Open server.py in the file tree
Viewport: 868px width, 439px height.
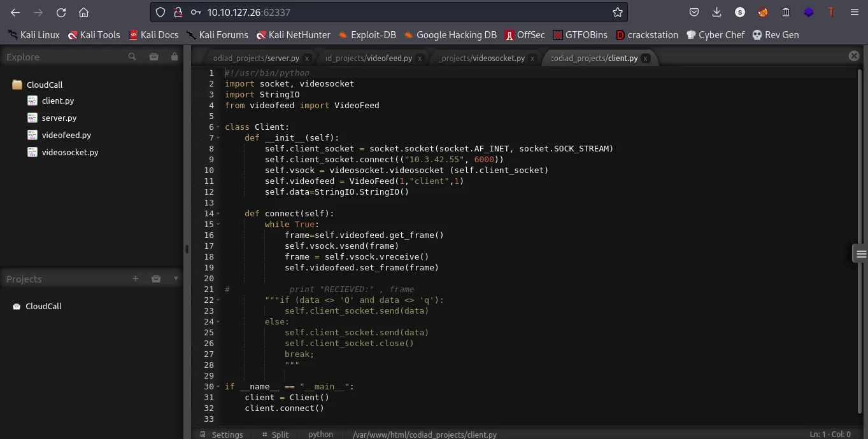[59, 118]
